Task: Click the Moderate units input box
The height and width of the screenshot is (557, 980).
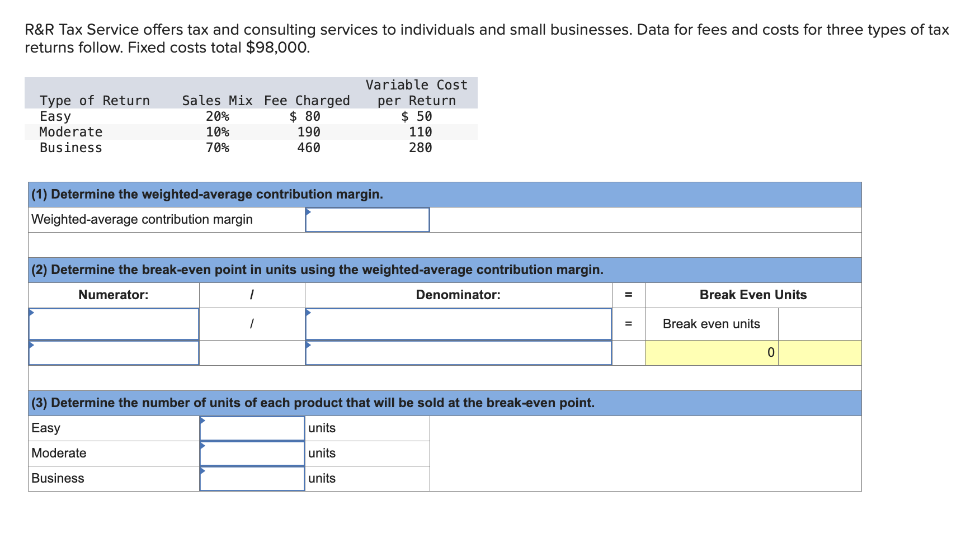Action: tap(252, 453)
